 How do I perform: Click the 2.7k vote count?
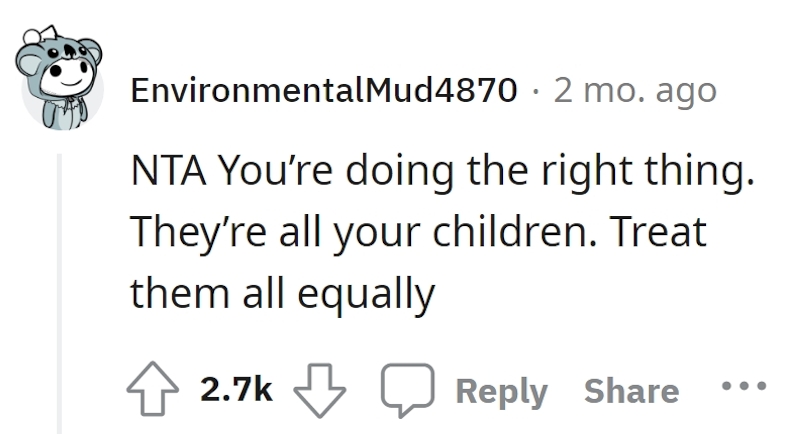[236, 390]
